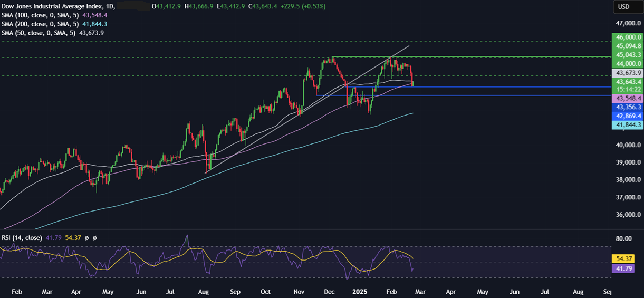644x298 pixels.
Task: Click the 36,000.0 price scale value
Action: pos(628,215)
